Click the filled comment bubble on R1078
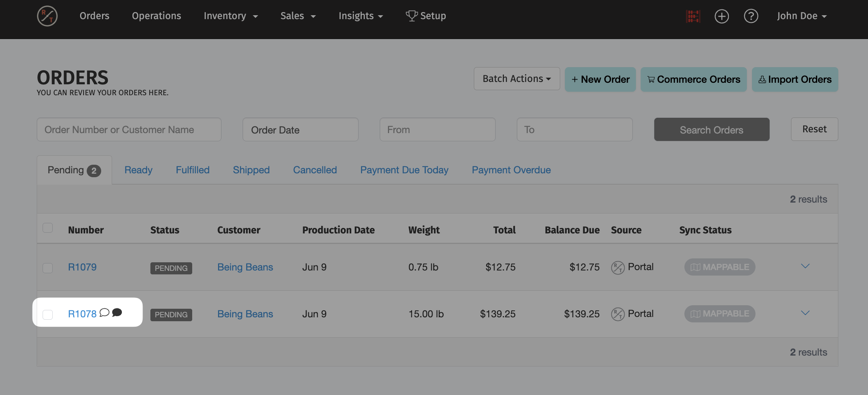 (117, 313)
